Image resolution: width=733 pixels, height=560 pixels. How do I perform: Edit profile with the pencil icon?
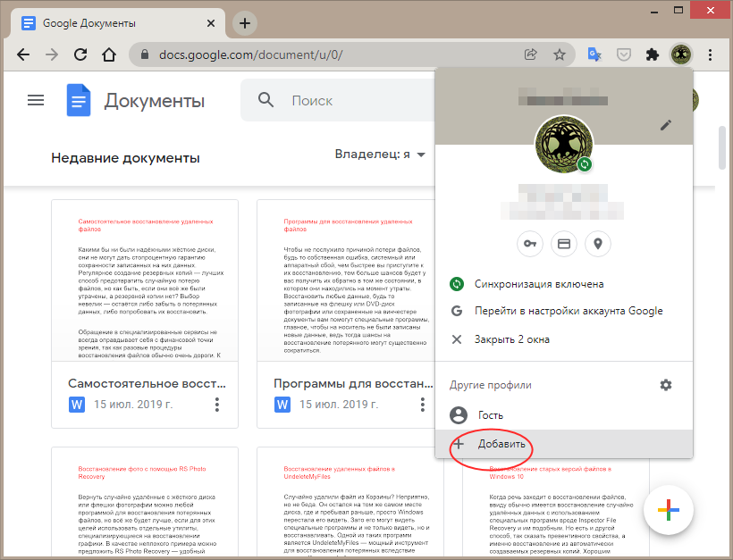pyautogui.click(x=666, y=125)
